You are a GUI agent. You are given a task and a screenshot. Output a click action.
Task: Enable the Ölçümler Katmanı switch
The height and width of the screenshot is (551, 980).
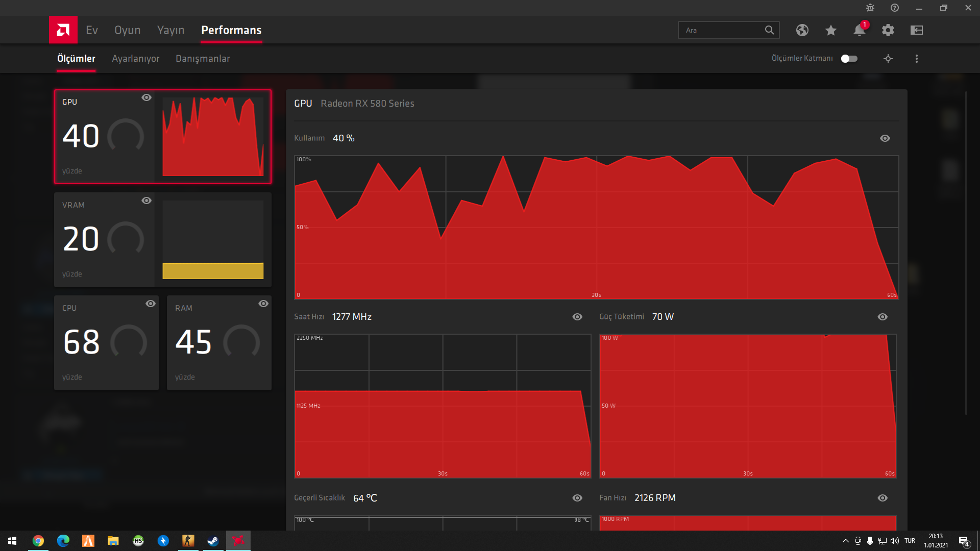click(849, 59)
